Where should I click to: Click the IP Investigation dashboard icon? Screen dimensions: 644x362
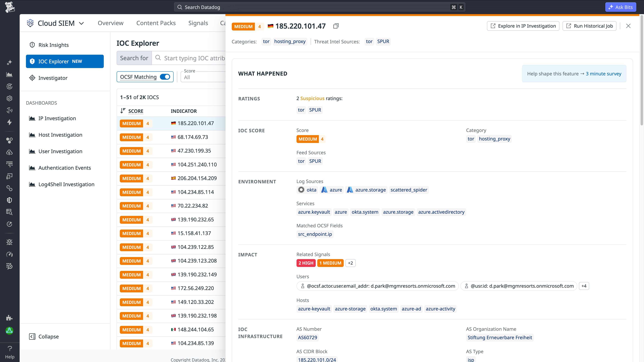point(32,118)
